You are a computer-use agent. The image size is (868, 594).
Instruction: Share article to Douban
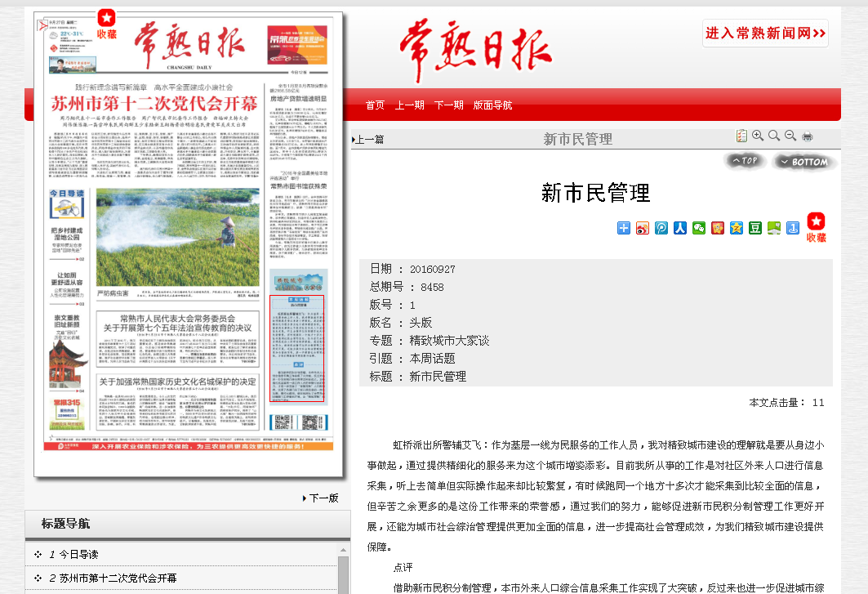pos(755,228)
